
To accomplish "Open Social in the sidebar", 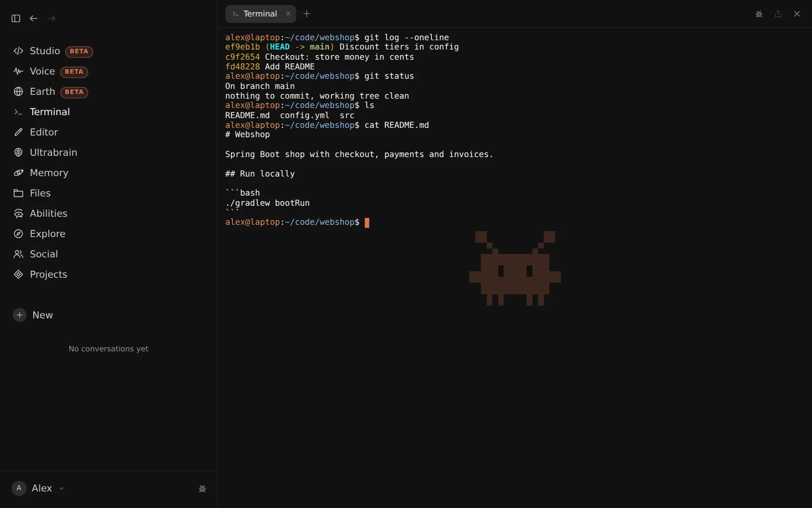I will 36,254.
